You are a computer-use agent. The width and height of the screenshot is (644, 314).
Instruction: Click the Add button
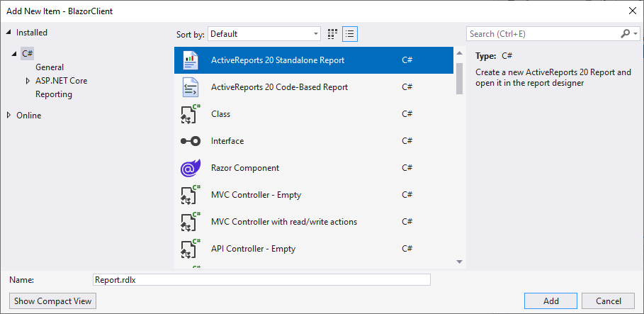550,301
